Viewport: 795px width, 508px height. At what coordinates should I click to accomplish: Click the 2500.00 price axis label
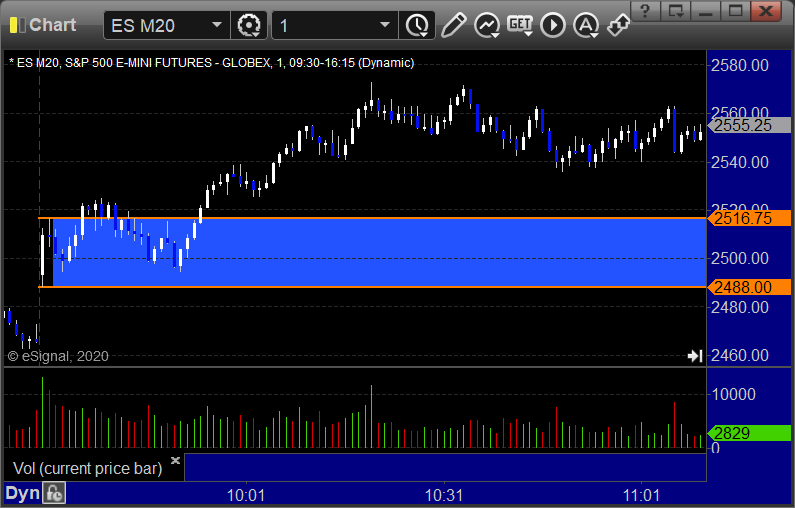click(740, 258)
